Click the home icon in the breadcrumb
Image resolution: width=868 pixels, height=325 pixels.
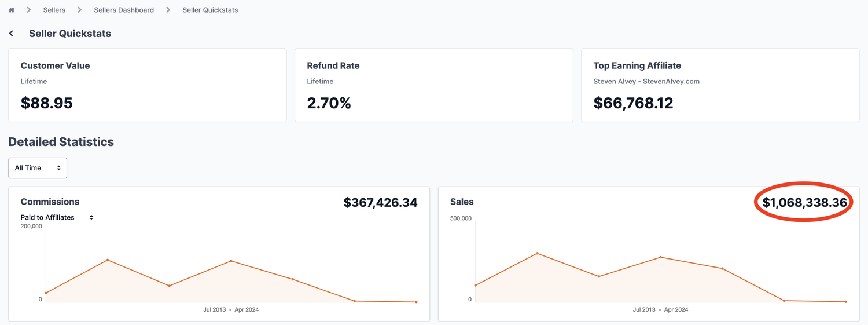[12, 10]
